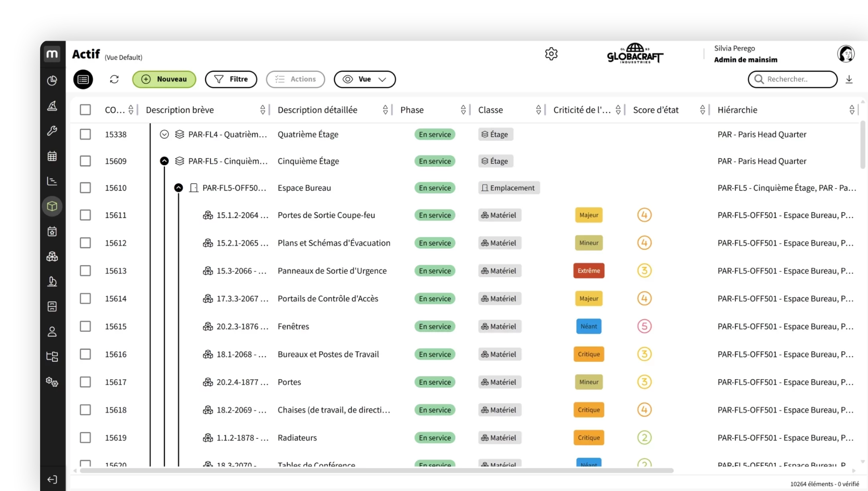Open the Vue dropdown
The image size is (868, 491).
364,79
